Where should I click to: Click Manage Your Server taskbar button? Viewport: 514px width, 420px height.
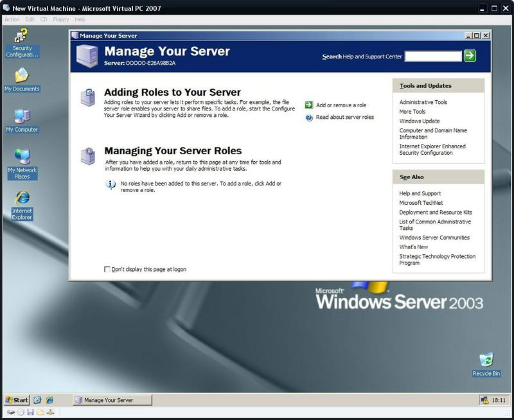pos(112,400)
